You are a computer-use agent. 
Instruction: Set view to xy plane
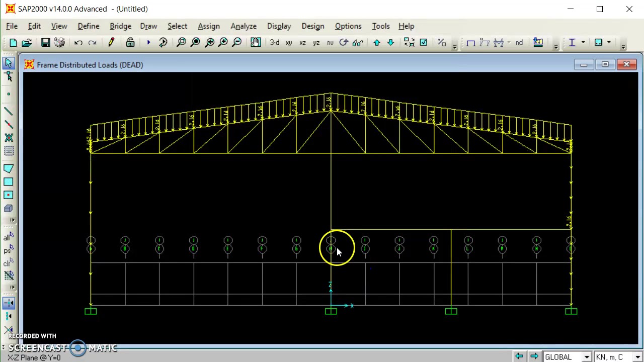pos(289,43)
